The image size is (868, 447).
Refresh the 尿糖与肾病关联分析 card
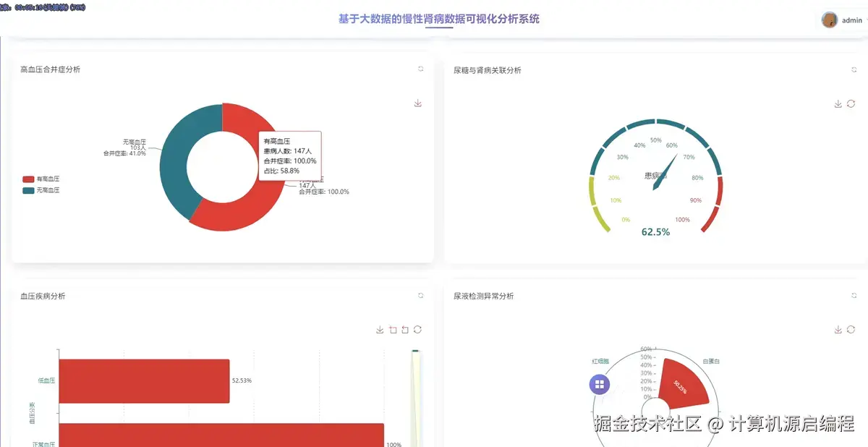coord(854,69)
